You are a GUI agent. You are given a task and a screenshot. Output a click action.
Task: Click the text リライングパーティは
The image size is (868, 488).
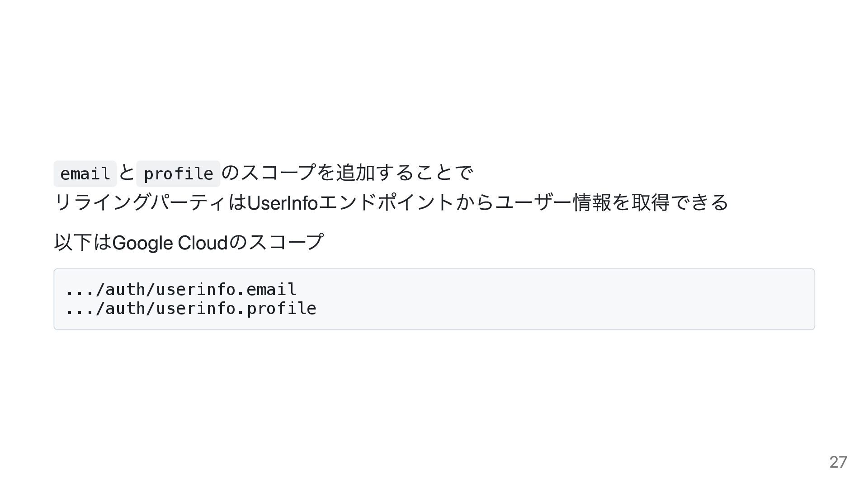150,202
